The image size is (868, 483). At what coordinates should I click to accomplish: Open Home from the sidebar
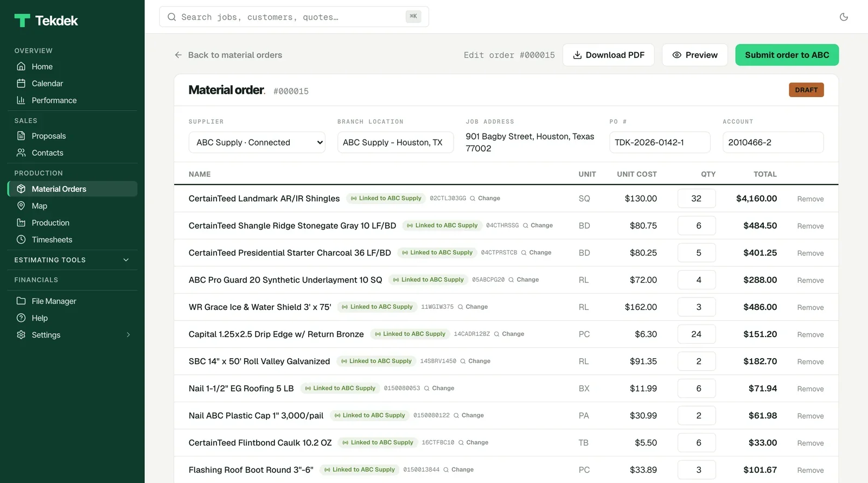click(72, 67)
